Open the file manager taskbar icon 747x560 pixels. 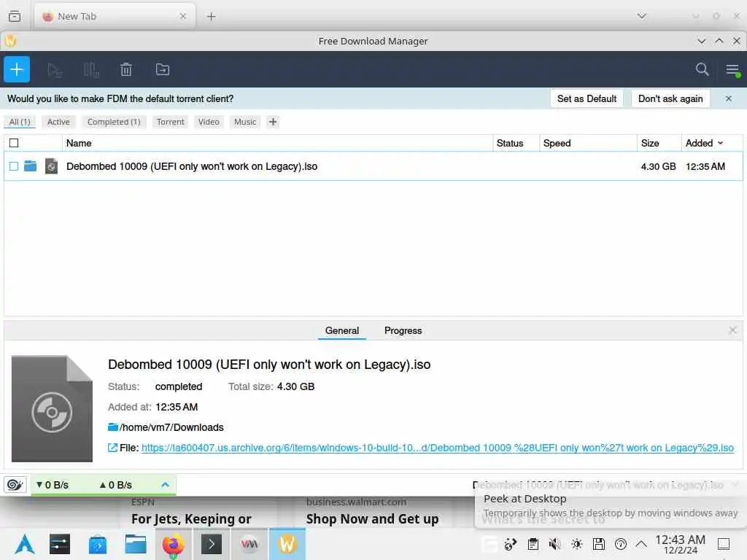point(135,544)
